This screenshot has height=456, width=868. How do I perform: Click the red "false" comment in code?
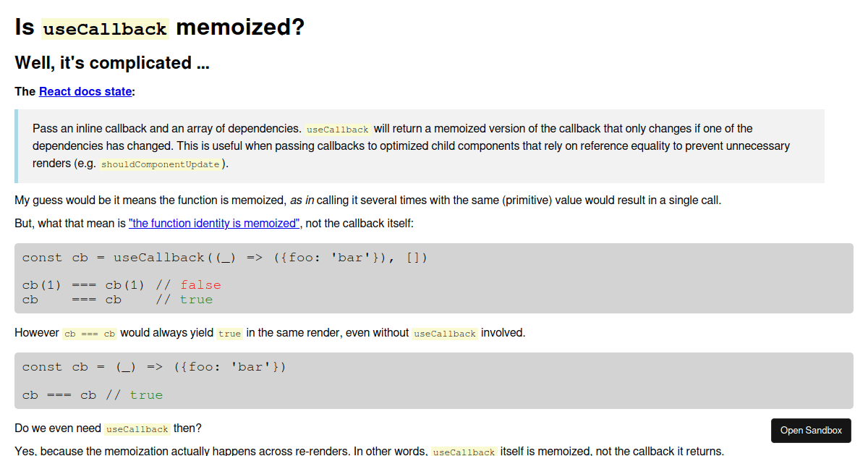tap(200, 285)
